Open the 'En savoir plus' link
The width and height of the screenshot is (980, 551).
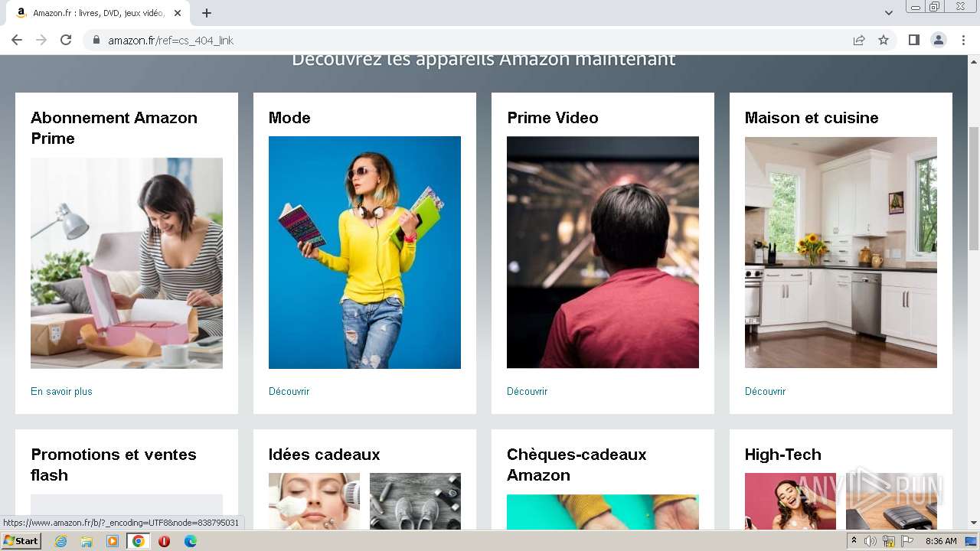(61, 391)
